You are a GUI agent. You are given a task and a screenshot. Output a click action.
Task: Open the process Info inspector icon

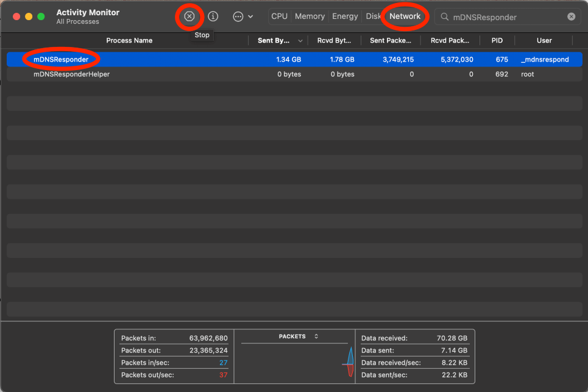[x=213, y=16]
